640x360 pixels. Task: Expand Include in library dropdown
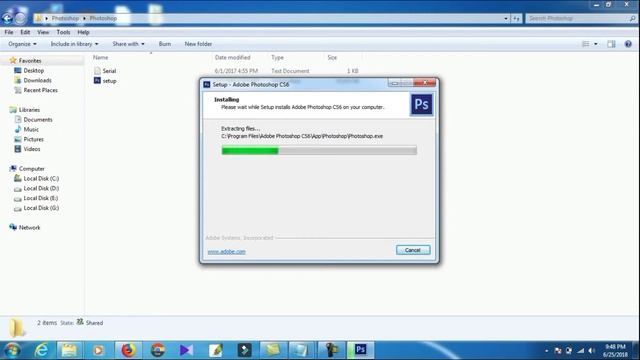tap(74, 44)
